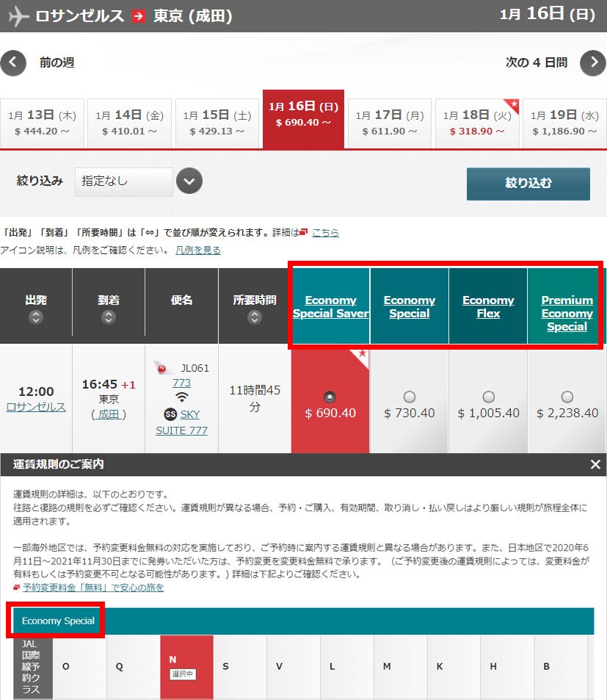Open the 凡例を見る legend link
The width and height of the screenshot is (607, 700).
[197, 250]
